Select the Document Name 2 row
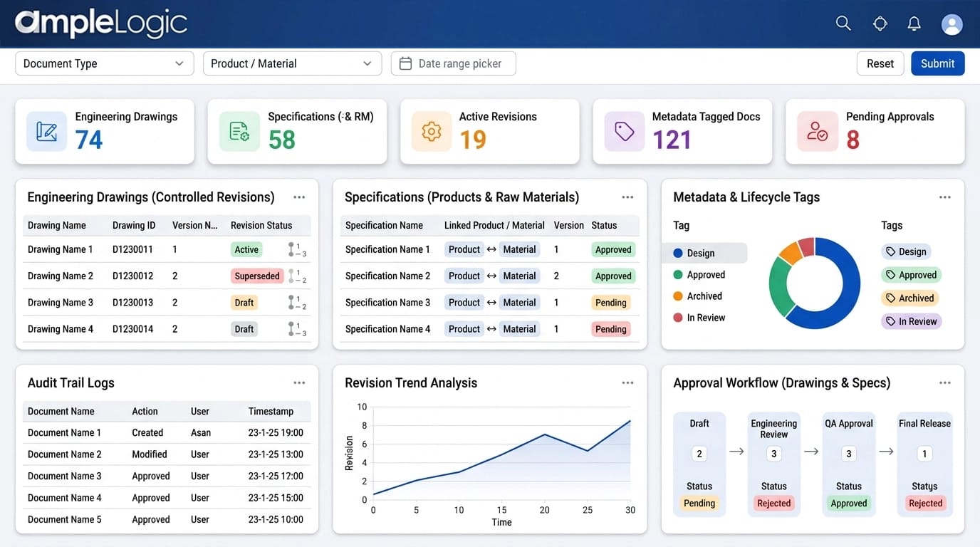The height and width of the screenshot is (547, 980). tap(167, 454)
